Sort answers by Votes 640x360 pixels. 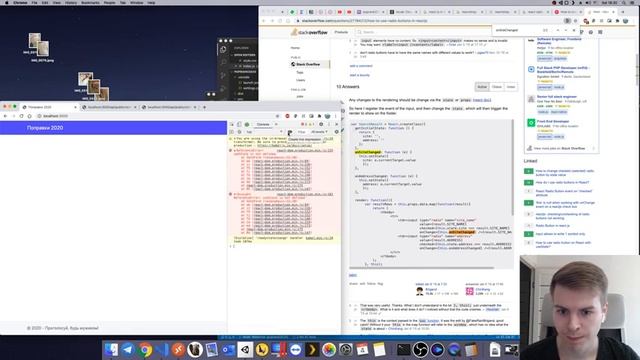[x=511, y=87]
